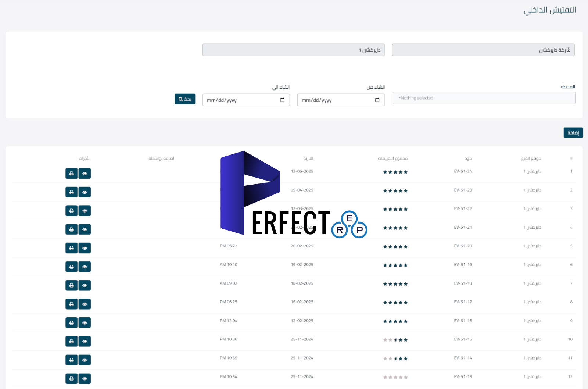Sort by كود column header
The width and height of the screenshot is (588, 389).
tap(468, 158)
